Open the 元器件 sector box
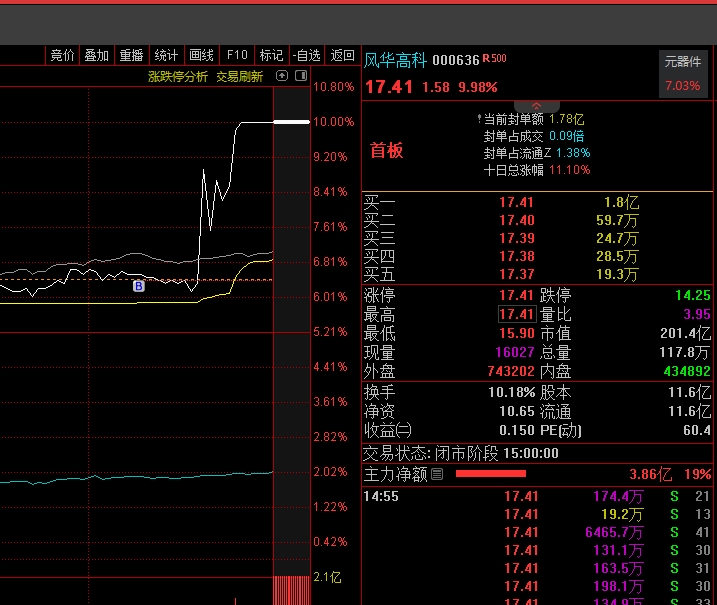The width and height of the screenshot is (717, 605). click(x=683, y=74)
